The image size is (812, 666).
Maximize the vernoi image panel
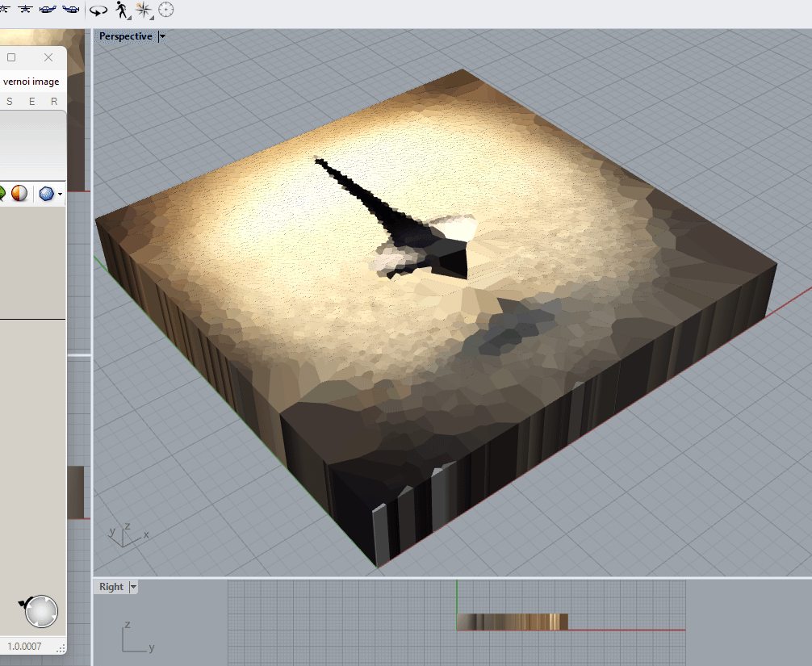click(11, 57)
